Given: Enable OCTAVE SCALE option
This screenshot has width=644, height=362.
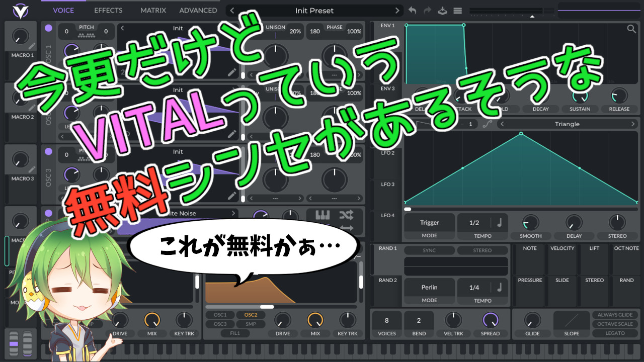Looking at the screenshot, I should 615,324.
